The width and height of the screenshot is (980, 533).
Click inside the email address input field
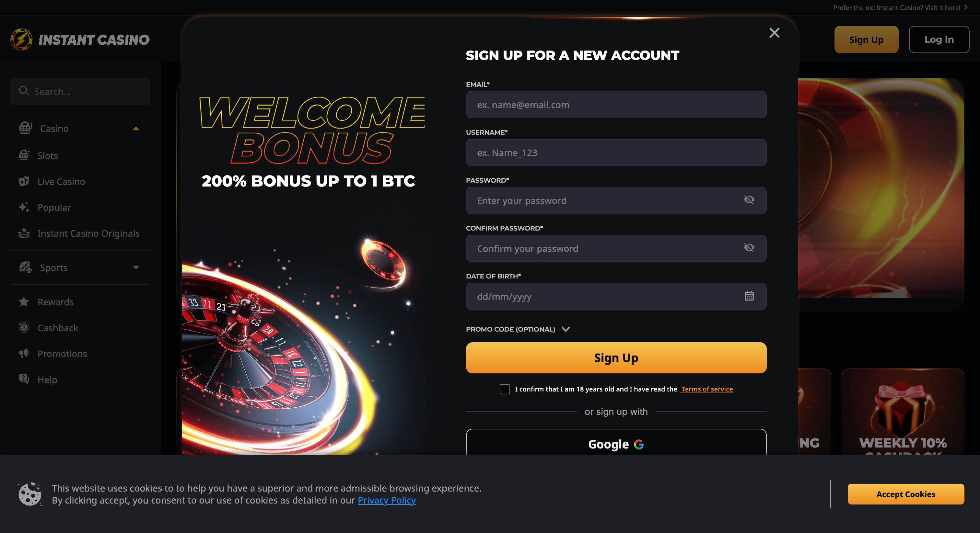pyautogui.click(x=615, y=105)
